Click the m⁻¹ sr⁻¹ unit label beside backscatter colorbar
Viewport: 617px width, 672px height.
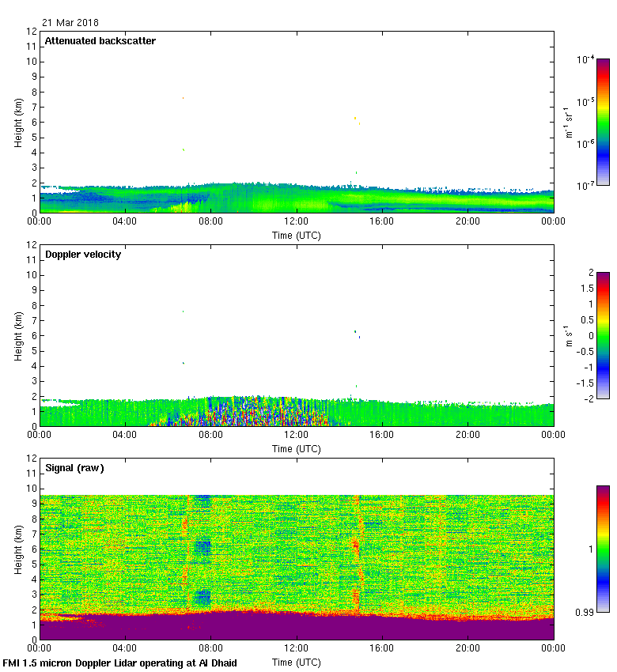tap(568, 123)
